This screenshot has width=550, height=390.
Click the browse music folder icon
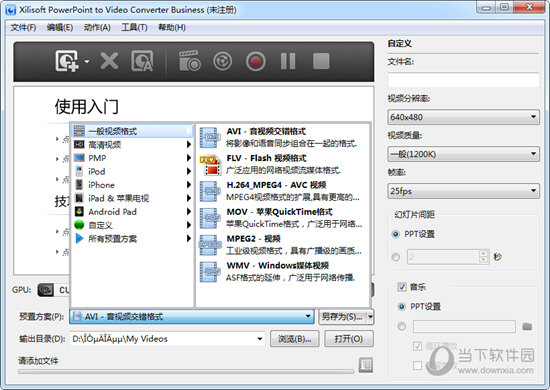point(527,327)
